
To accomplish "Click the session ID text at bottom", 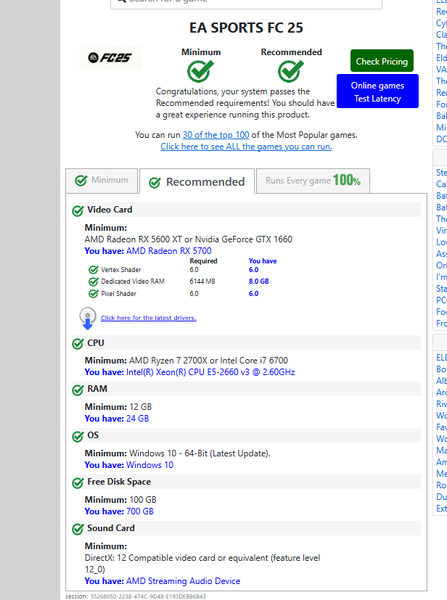I will [135, 597].
